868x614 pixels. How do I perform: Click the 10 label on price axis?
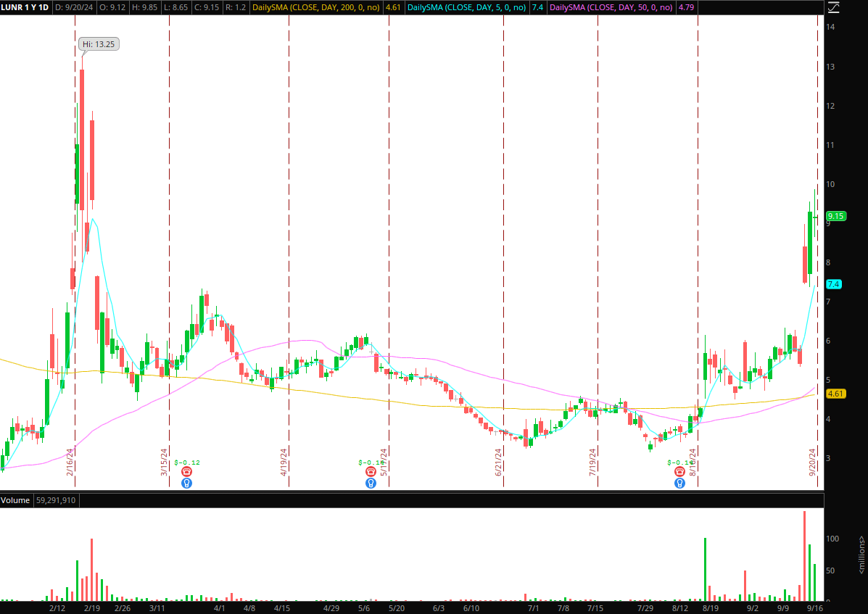click(830, 184)
